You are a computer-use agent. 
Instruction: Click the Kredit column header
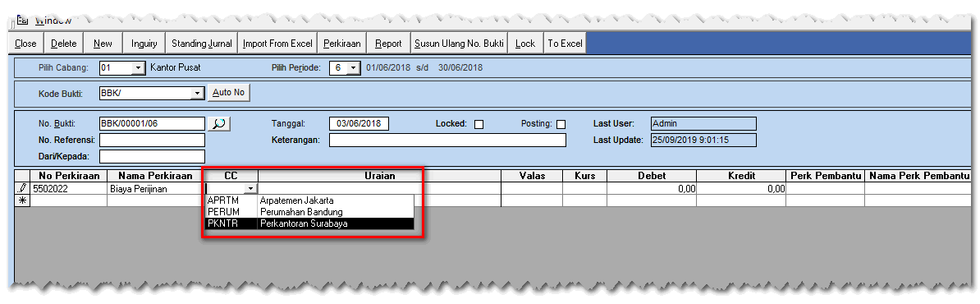click(x=742, y=176)
